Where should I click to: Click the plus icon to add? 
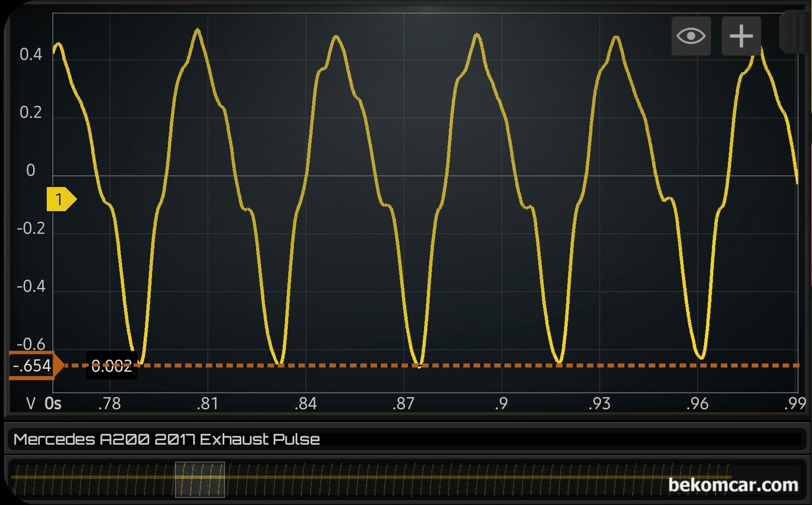click(741, 36)
